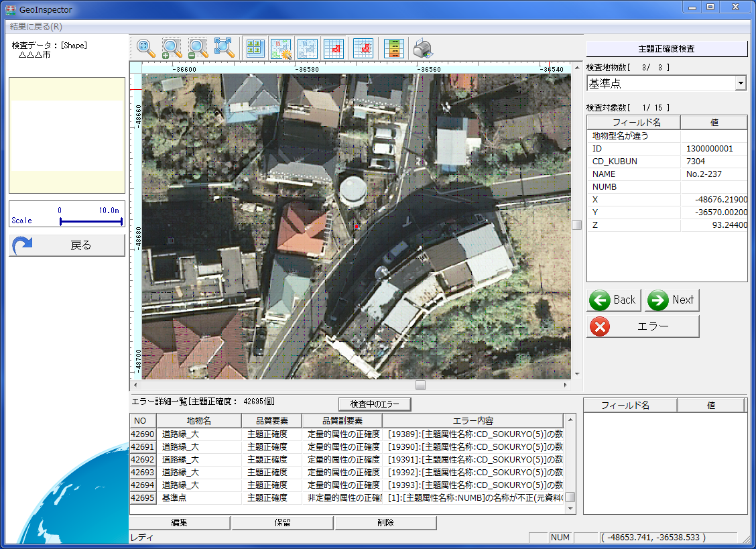Click the 編集 edit button
Screen dimensions: 756x549
(180, 522)
